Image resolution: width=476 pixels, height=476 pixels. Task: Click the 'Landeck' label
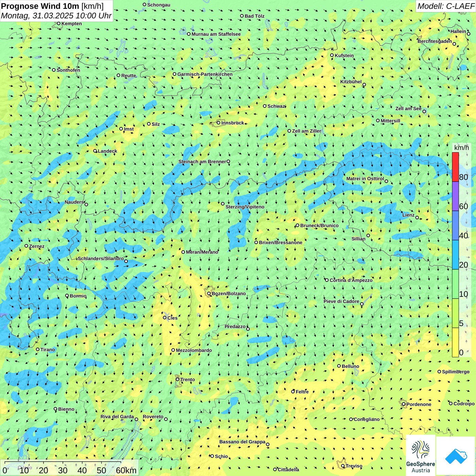click(x=107, y=151)
